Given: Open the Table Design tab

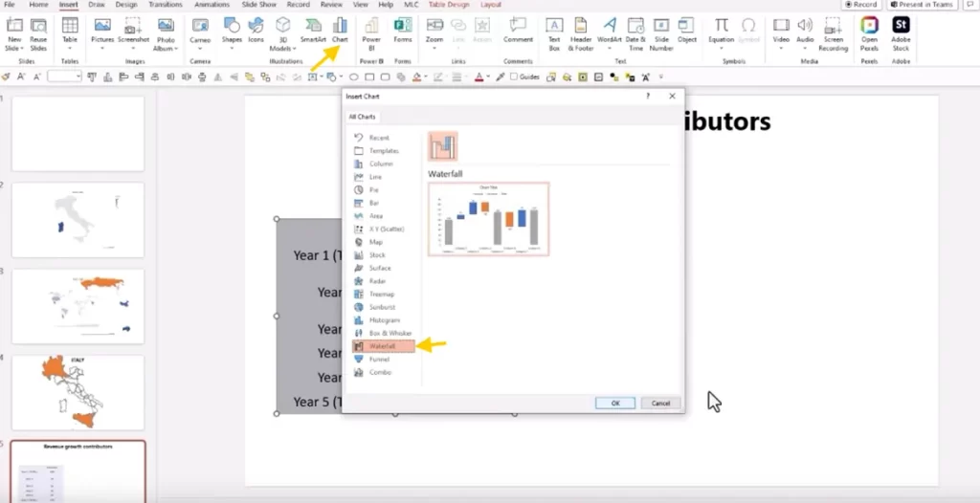Looking at the screenshot, I should point(449,5).
